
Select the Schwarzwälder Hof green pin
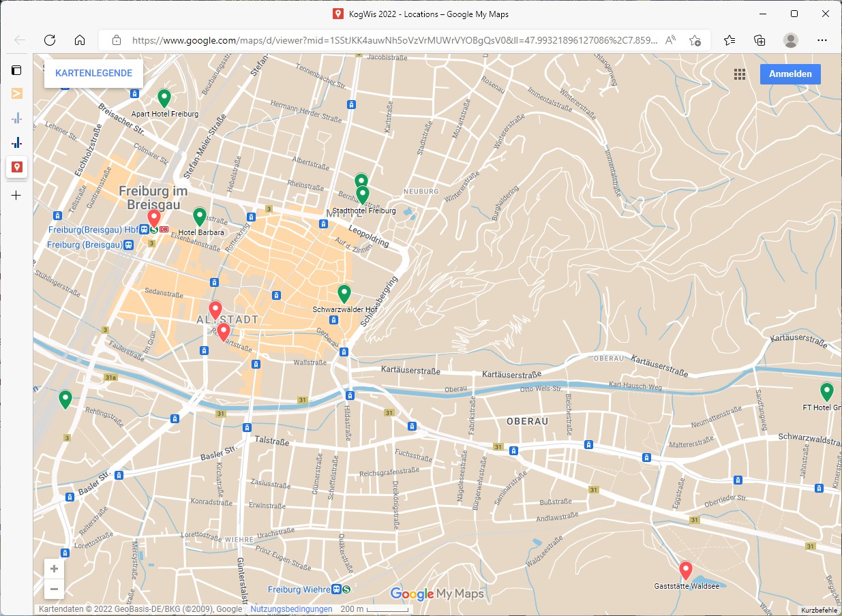point(344,294)
